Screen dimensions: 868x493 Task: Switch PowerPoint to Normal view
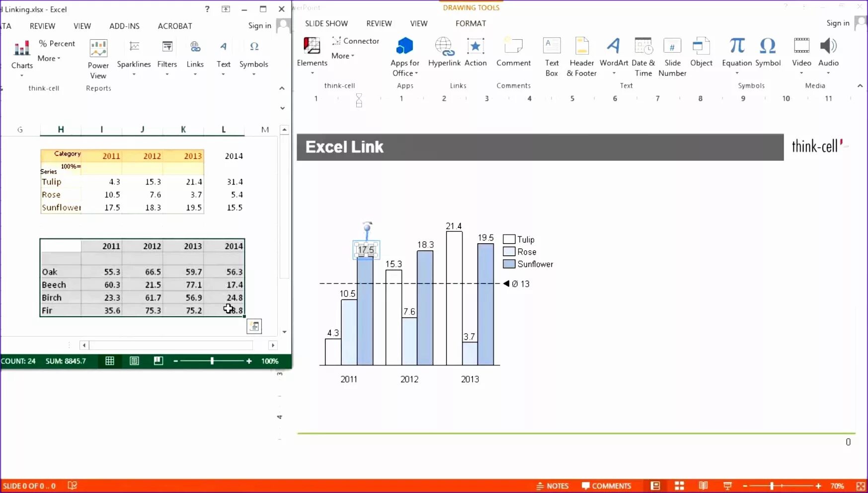pyautogui.click(x=655, y=486)
